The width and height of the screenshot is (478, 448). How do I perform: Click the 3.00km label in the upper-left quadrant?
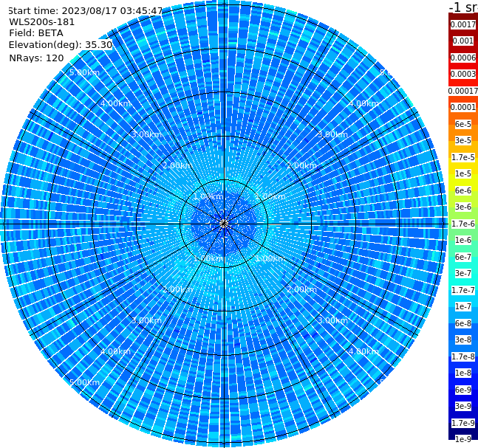pyautogui.click(x=146, y=134)
